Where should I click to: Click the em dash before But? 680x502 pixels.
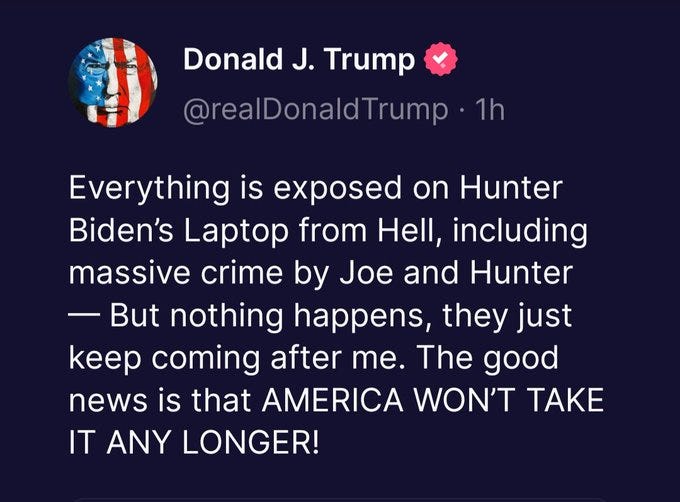coord(84,316)
